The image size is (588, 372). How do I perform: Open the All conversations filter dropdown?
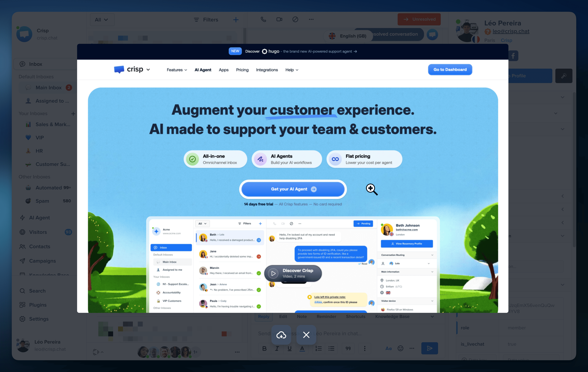102,20
